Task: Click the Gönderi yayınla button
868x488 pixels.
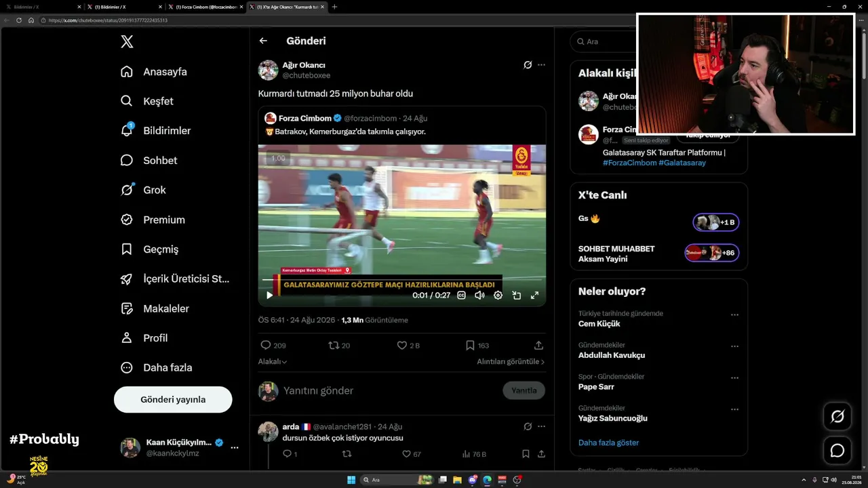Action: [x=173, y=399]
